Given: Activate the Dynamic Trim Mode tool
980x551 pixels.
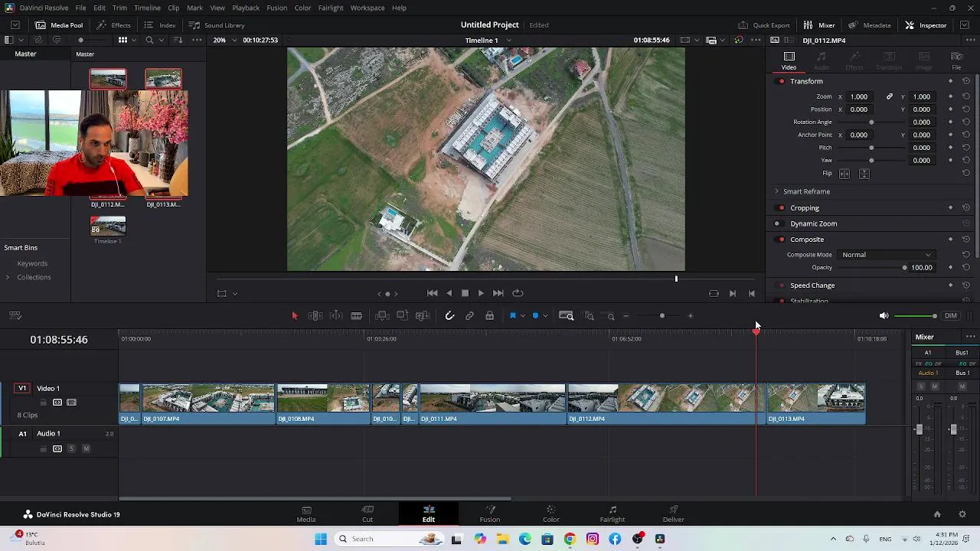Looking at the screenshot, I should point(335,316).
